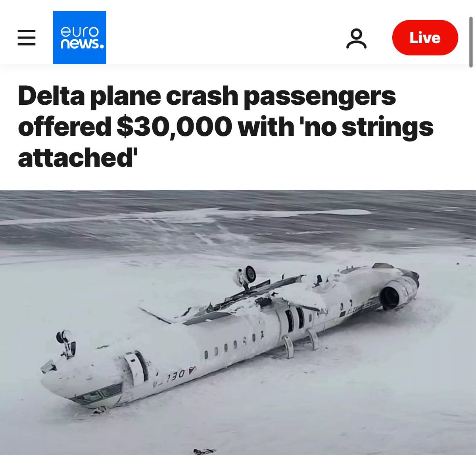
Task: Click the word "$30,000" in headline
Action: tap(174, 127)
